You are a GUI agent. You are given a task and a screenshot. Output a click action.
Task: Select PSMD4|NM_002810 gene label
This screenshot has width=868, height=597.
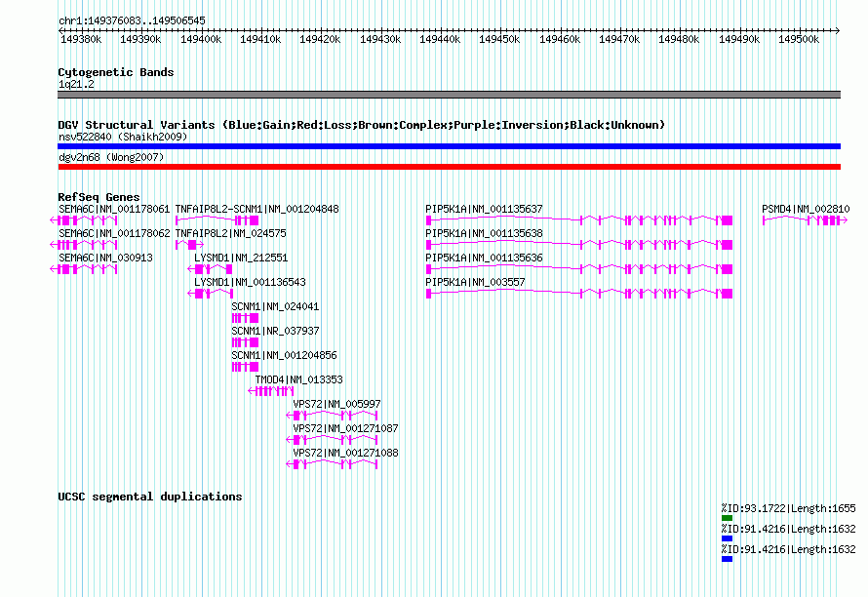pos(806,209)
